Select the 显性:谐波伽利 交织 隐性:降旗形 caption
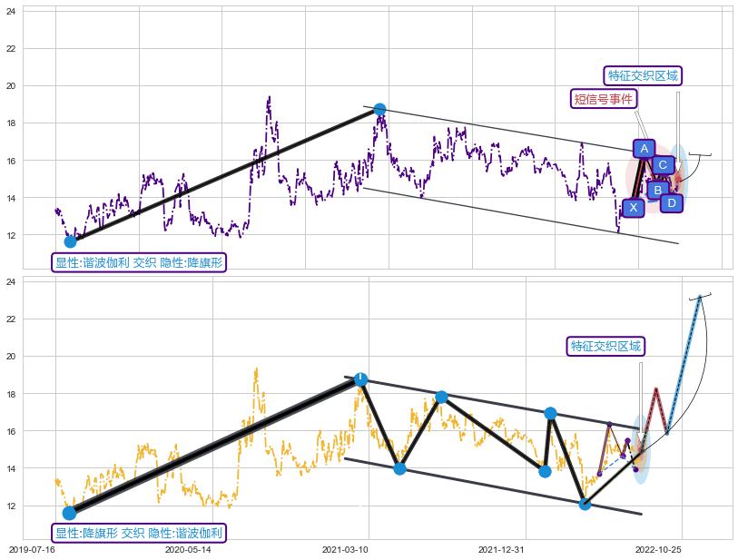 (x=139, y=262)
